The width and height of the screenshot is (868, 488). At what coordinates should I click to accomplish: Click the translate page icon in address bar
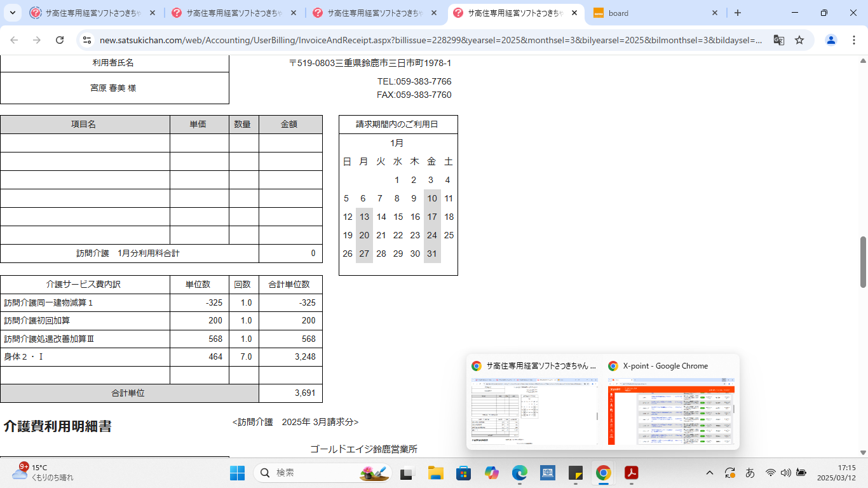pos(778,40)
